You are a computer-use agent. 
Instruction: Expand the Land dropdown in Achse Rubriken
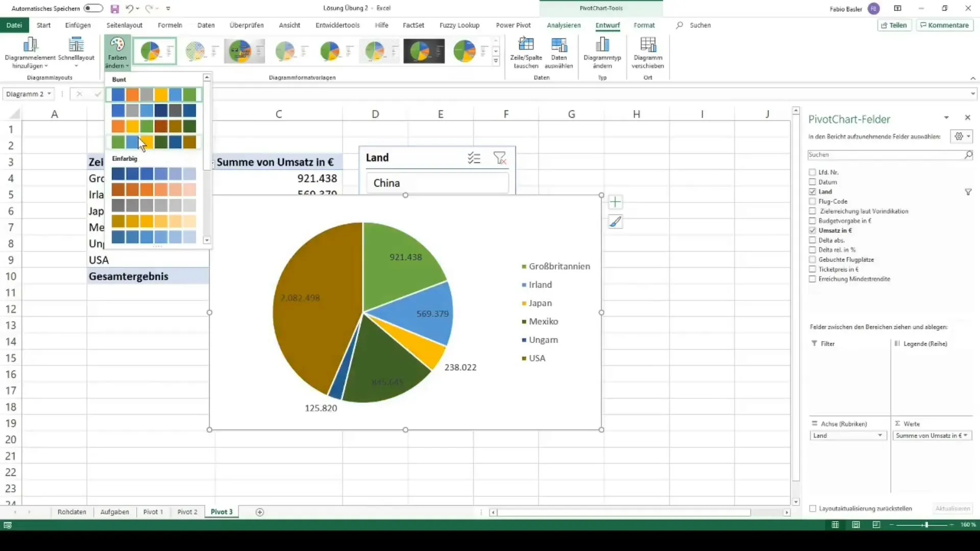tap(880, 435)
